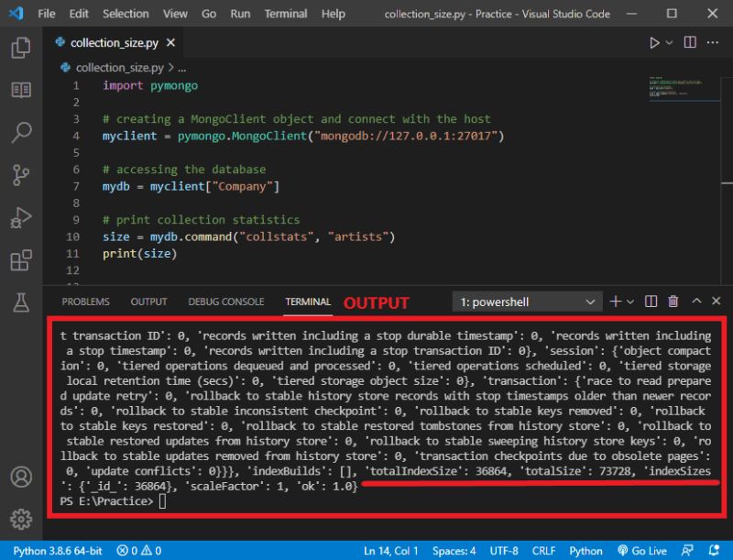Viewport: 733px width, 560px height.
Task: Run collection_size.py with the play button
Action: pyautogui.click(x=654, y=42)
